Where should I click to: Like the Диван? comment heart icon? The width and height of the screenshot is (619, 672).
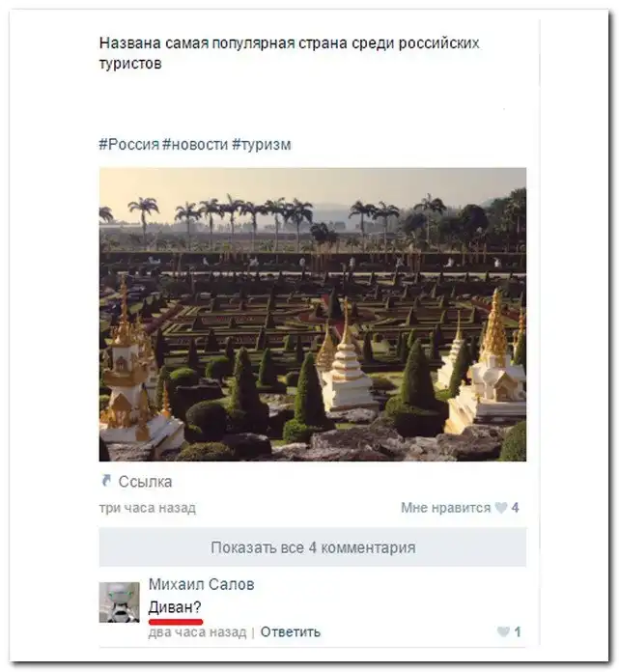(503, 631)
